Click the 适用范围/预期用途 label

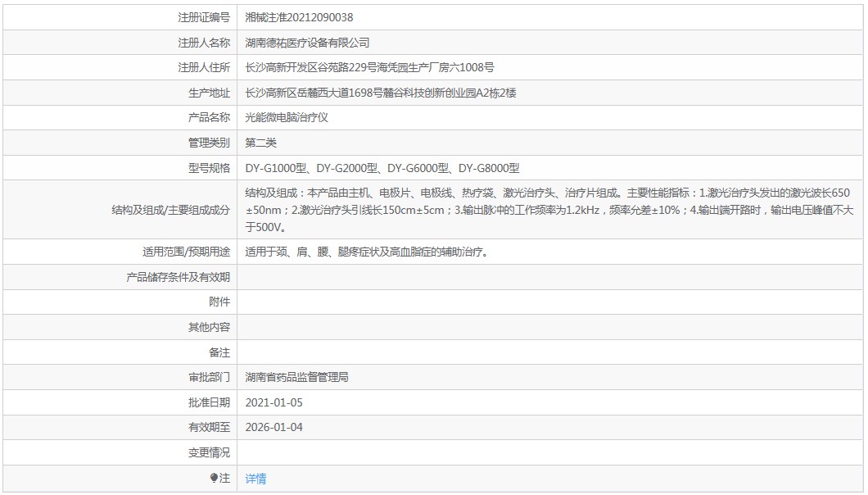coord(186,252)
